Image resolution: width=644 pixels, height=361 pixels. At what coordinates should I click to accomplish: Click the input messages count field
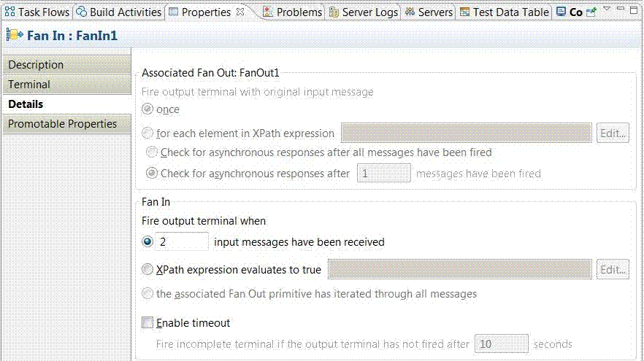tap(183, 241)
